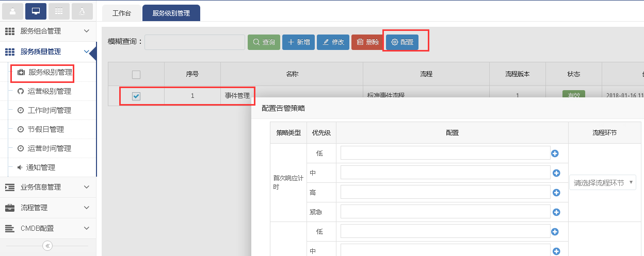Add configuration for 低 priority first response
Viewport: 644px width, 256px height.
pyautogui.click(x=556, y=153)
